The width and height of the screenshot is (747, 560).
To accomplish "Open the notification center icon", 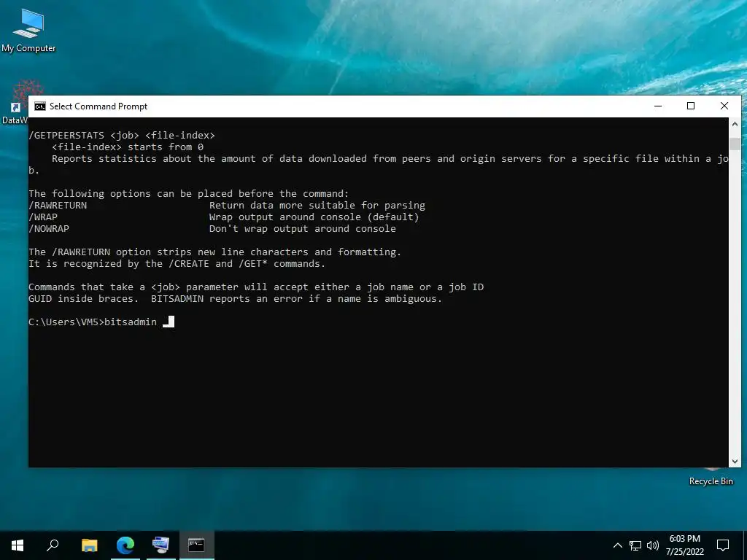I will pyautogui.click(x=723, y=545).
